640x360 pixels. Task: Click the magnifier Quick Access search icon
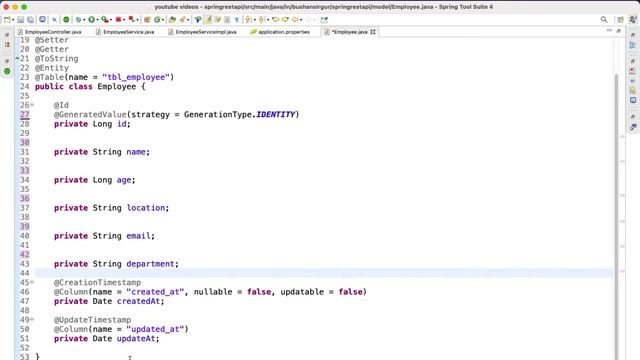604,20
